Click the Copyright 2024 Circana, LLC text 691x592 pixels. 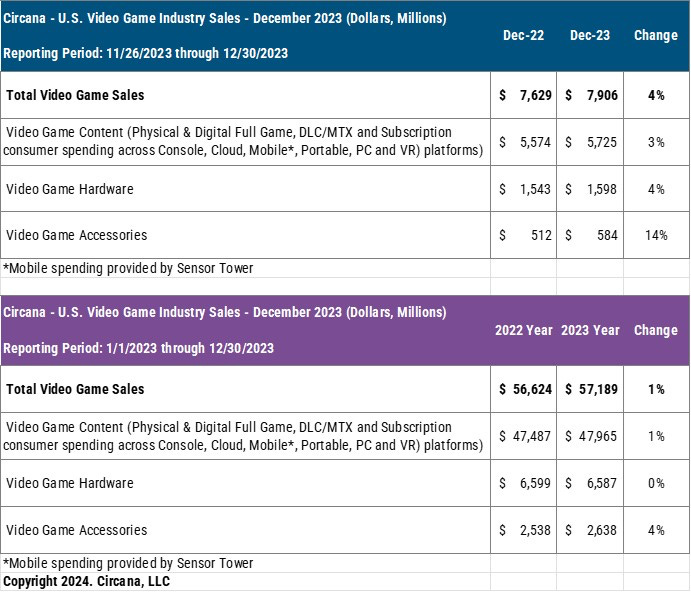[87, 580]
